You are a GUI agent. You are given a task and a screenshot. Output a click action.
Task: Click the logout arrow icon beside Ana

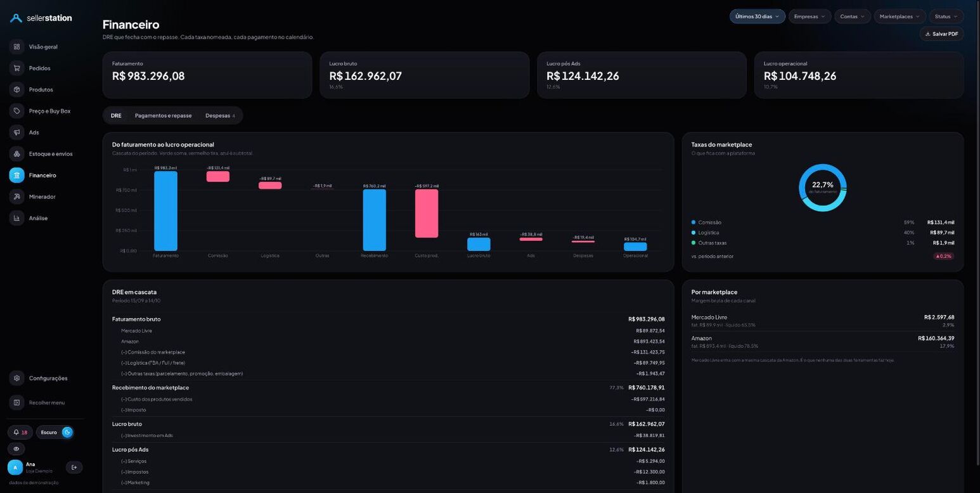[x=74, y=468]
